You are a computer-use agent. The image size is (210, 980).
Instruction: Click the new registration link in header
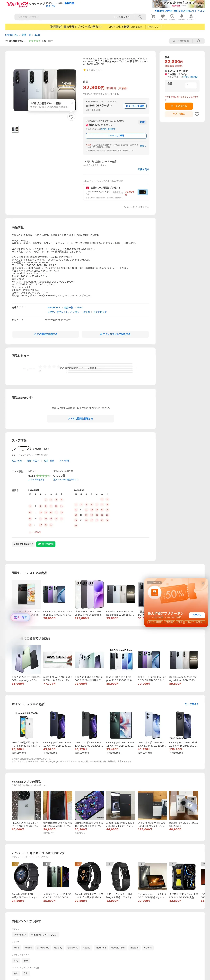click(x=69, y=3)
